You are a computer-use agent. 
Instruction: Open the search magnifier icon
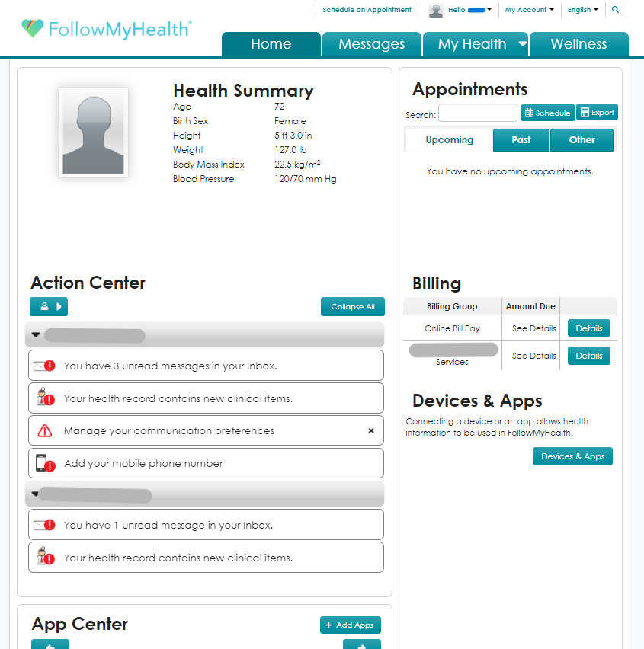(x=616, y=10)
